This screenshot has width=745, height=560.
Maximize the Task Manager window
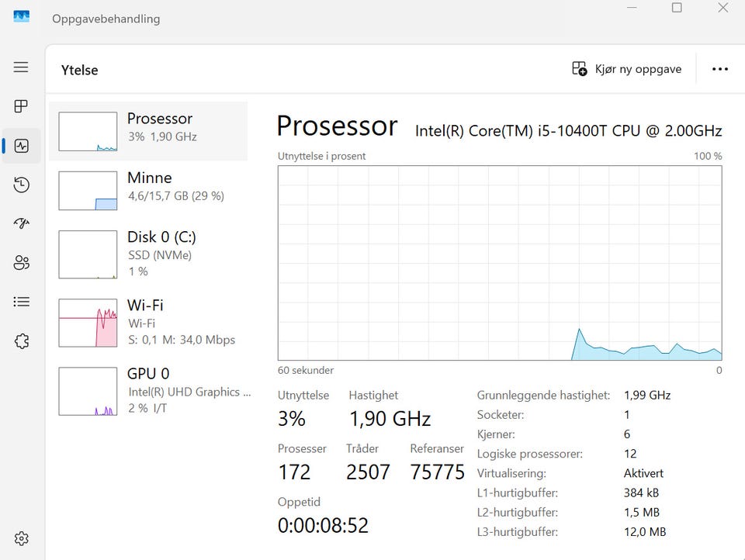pos(677,8)
